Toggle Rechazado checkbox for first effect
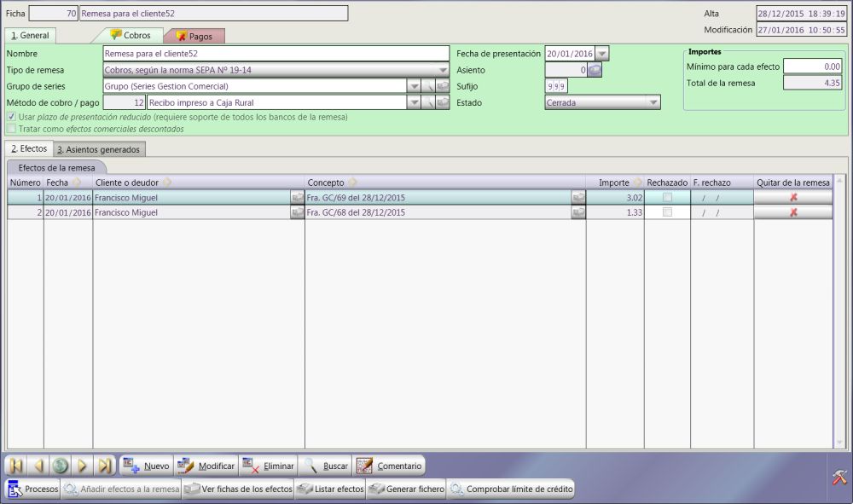The height and width of the screenshot is (504, 853). point(667,197)
